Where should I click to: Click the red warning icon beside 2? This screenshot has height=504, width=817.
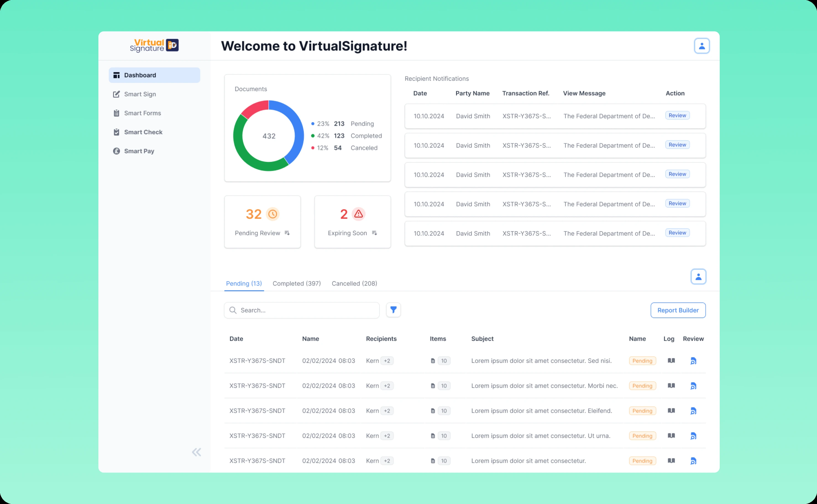click(x=358, y=214)
